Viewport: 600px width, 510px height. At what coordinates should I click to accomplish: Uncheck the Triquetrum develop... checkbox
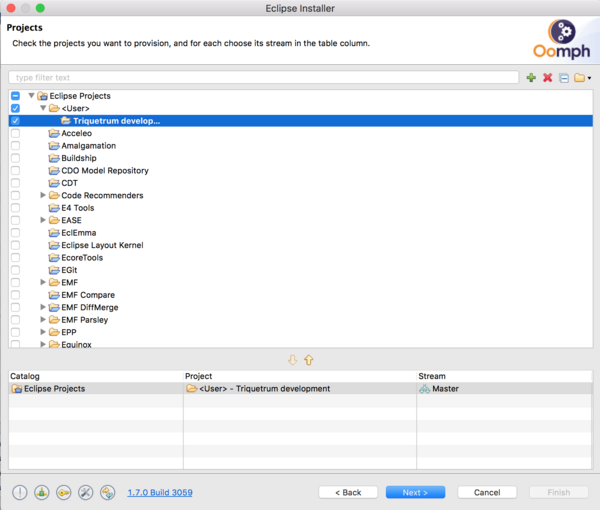point(15,121)
